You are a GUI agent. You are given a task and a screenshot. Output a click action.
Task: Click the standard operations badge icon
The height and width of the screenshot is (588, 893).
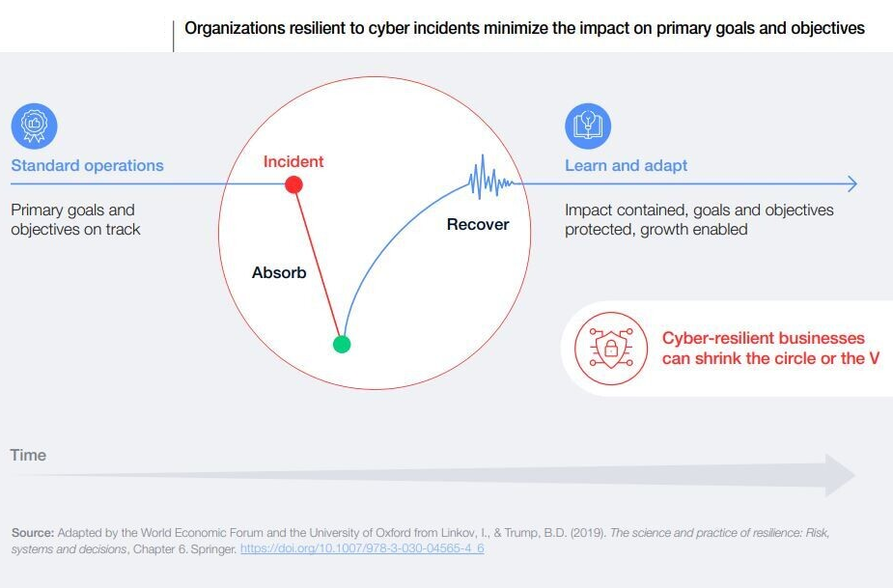[x=34, y=126]
